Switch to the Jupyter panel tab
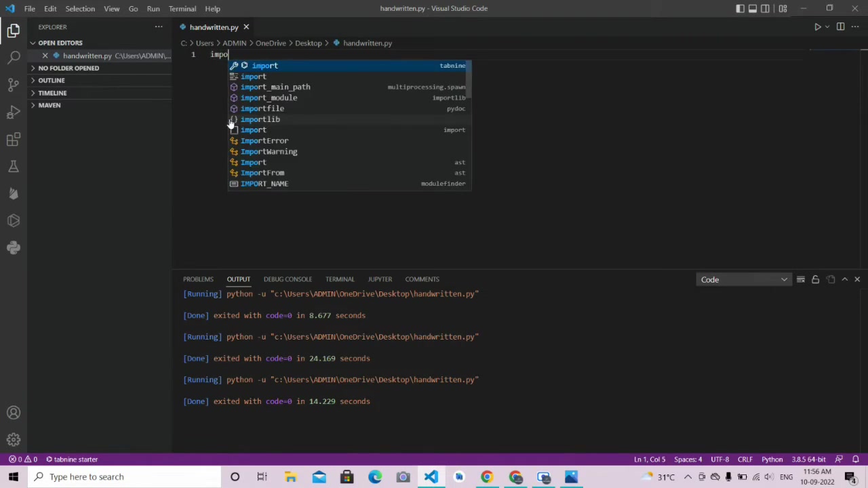Viewport: 868px width, 488px height. pyautogui.click(x=380, y=279)
